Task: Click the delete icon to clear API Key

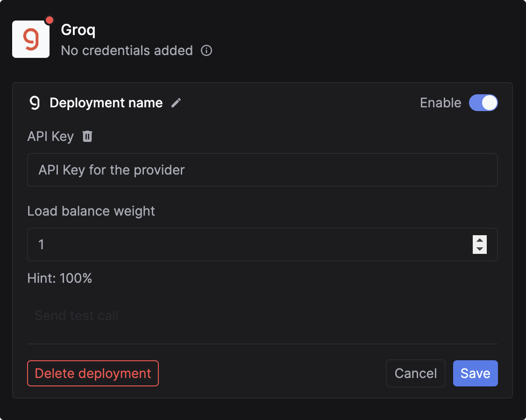Action: pyautogui.click(x=87, y=136)
